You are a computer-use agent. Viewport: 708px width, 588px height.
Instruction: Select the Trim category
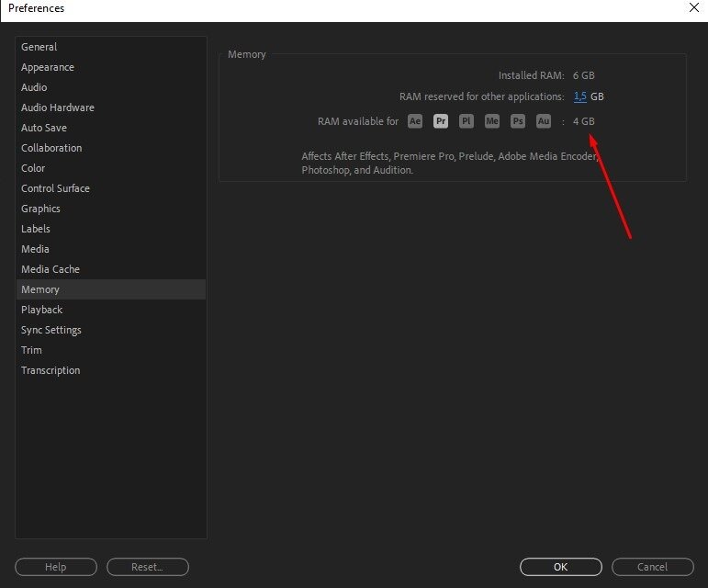pos(111,350)
